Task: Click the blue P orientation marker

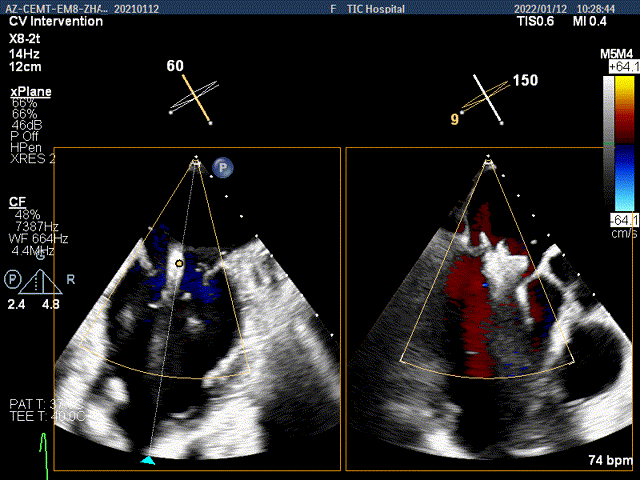Action: (x=225, y=169)
